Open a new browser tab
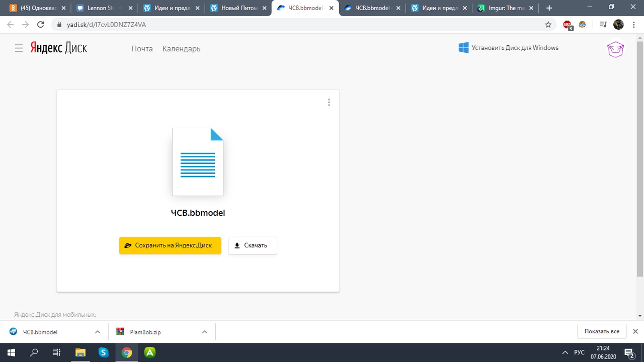The height and width of the screenshot is (362, 644). pos(549,8)
